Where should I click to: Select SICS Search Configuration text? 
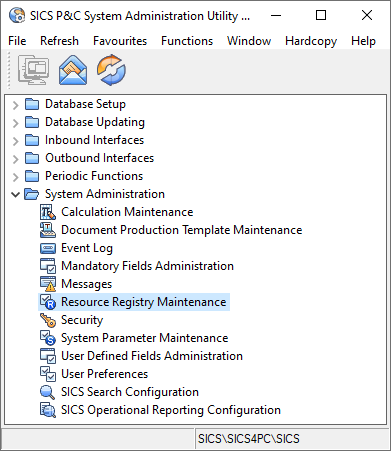[x=130, y=392]
